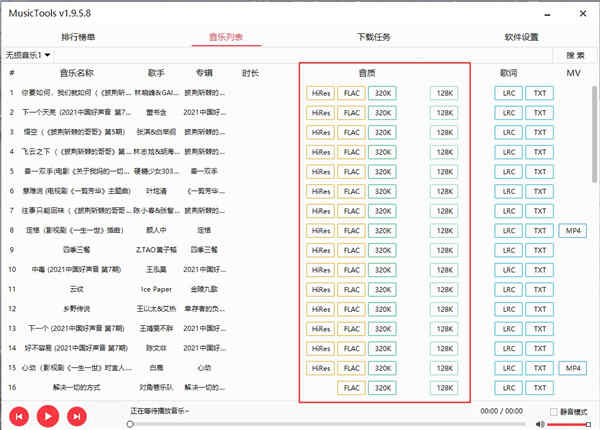The height and width of the screenshot is (430, 600).
Task: Download FLAC for song 8
Action: click(352, 231)
